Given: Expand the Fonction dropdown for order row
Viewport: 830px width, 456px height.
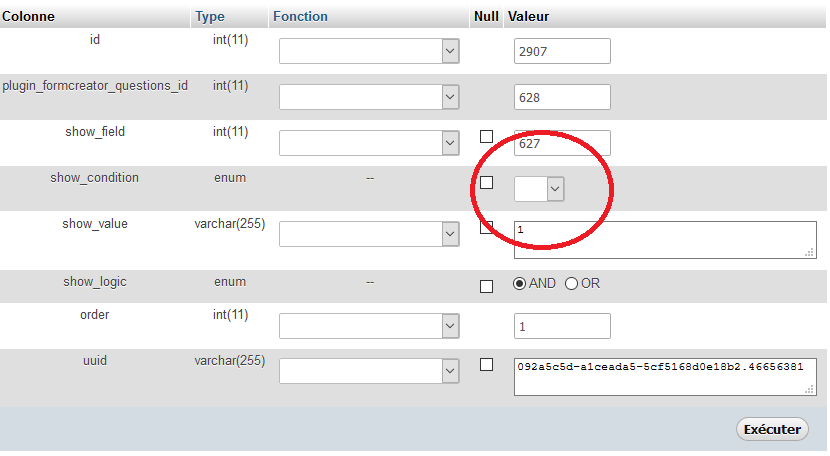Looking at the screenshot, I should click(369, 326).
